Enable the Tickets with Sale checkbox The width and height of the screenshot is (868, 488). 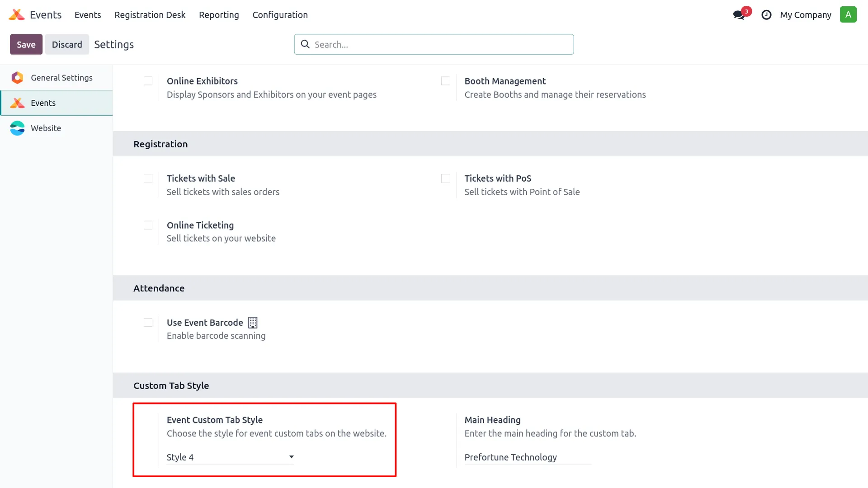tap(148, 178)
